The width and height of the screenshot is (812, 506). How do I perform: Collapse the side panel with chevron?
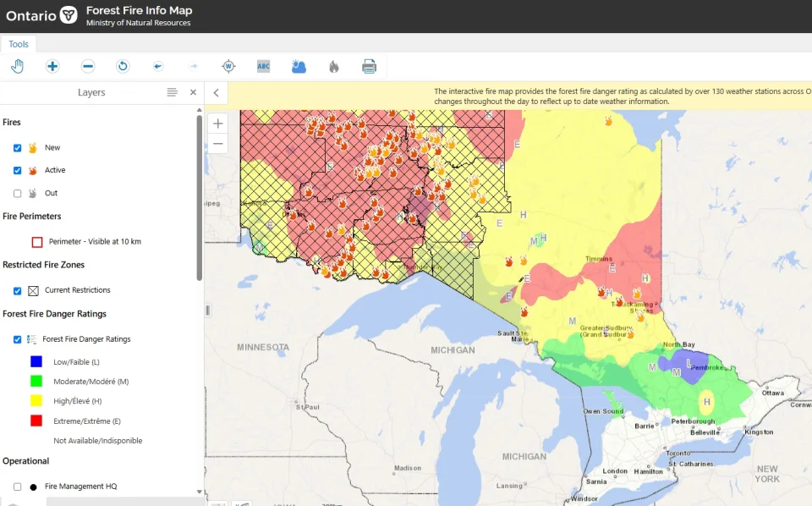217,93
